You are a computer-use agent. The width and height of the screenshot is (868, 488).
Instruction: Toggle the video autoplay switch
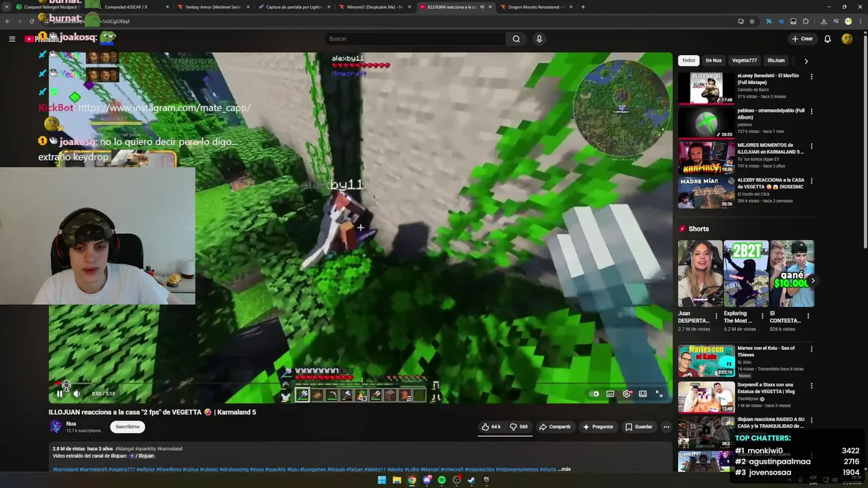(x=595, y=394)
